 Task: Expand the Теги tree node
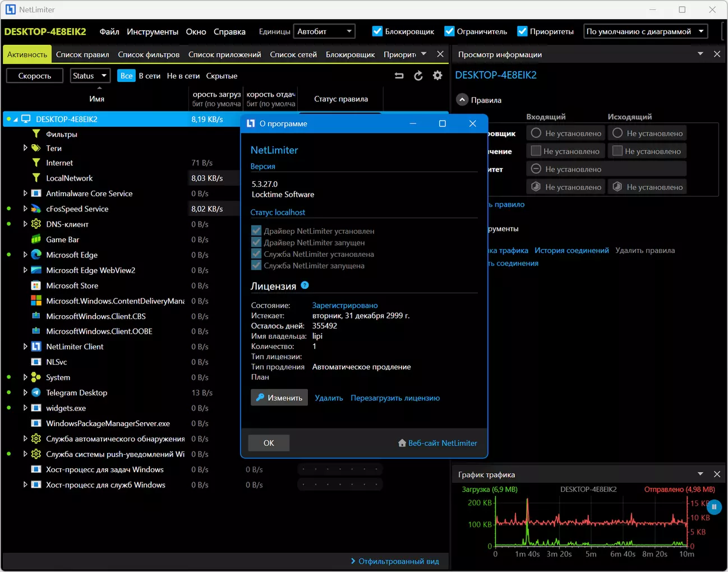tap(25, 148)
